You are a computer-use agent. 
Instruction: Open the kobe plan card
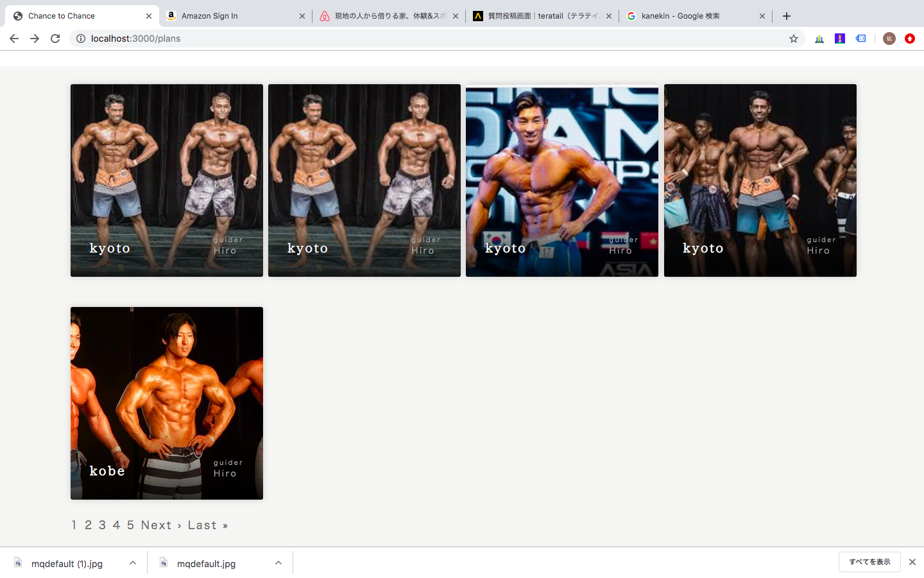pyautogui.click(x=167, y=403)
